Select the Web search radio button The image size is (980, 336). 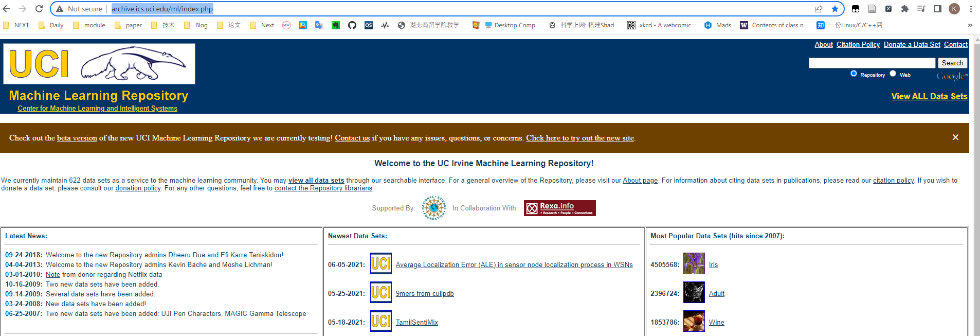(893, 74)
